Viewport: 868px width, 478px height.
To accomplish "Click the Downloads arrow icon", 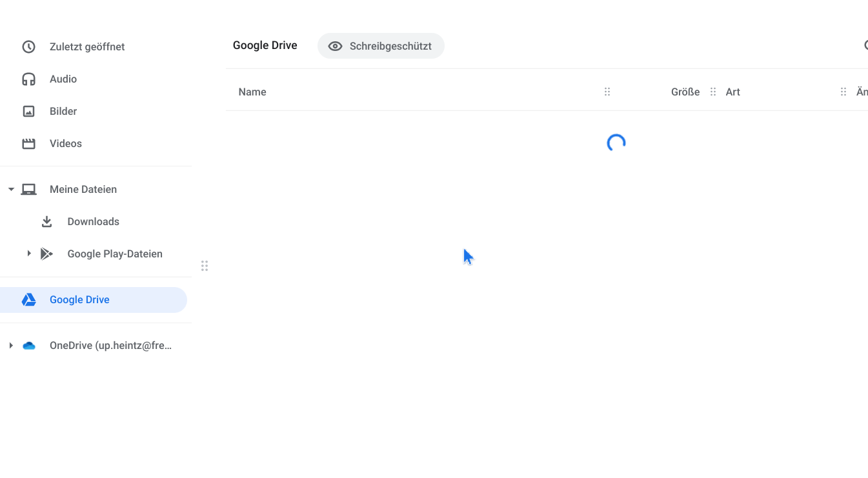I will 46,221.
